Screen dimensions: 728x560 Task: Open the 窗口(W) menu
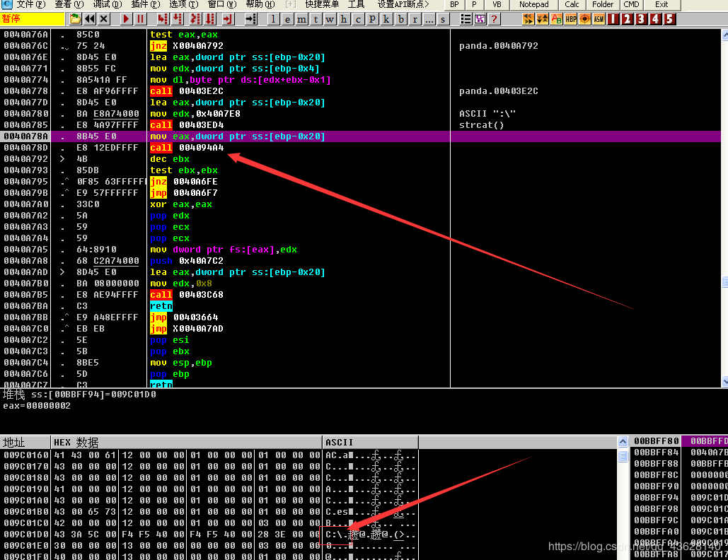click(222, 5)
